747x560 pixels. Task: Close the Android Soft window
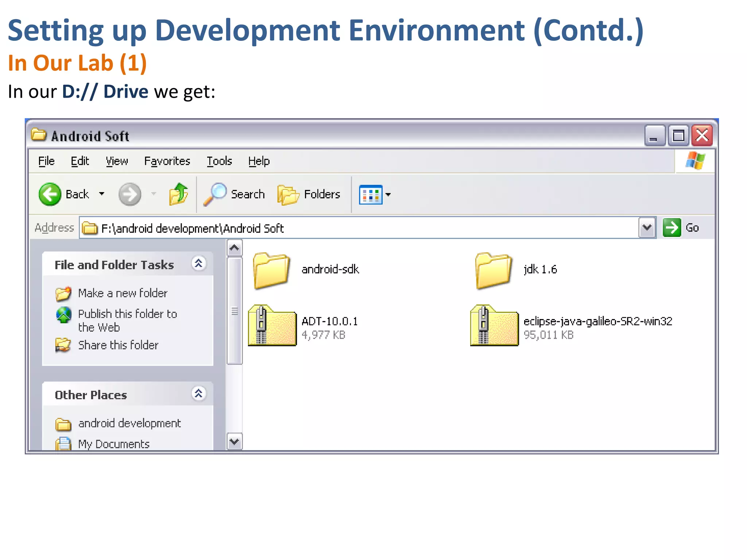[x=702, y=136]
